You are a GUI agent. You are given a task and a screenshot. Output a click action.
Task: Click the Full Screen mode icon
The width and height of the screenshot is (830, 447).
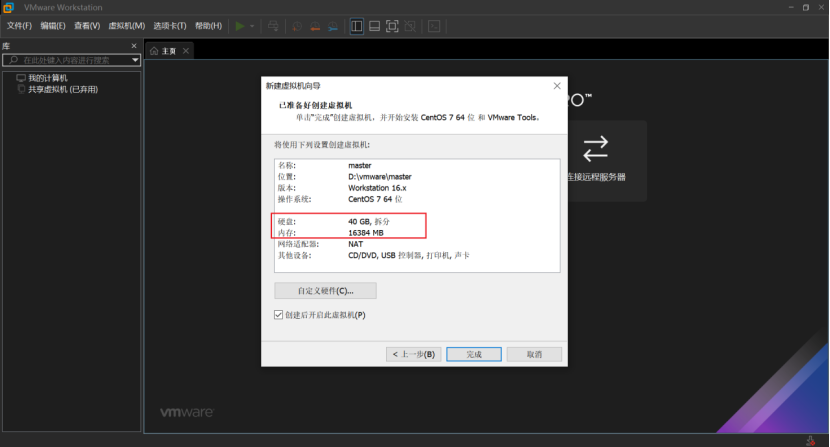392,26
